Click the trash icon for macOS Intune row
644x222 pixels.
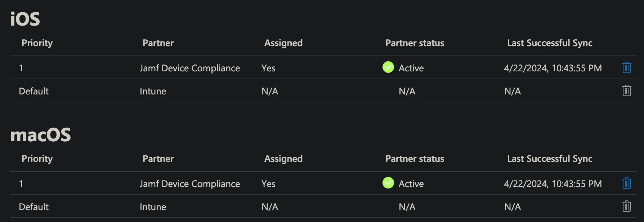(x=626, y=206)
